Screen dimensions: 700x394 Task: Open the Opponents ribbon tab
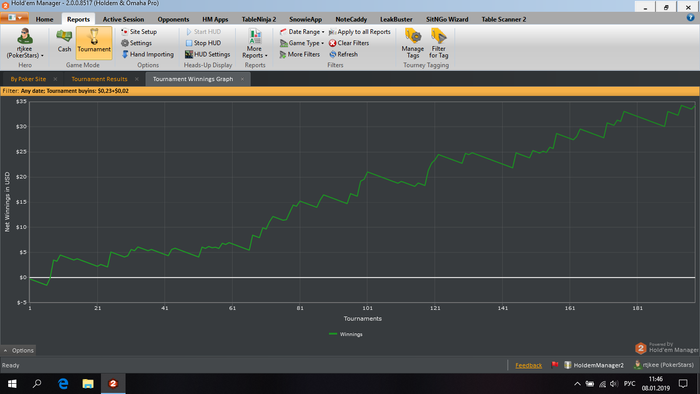pos(173,19)
